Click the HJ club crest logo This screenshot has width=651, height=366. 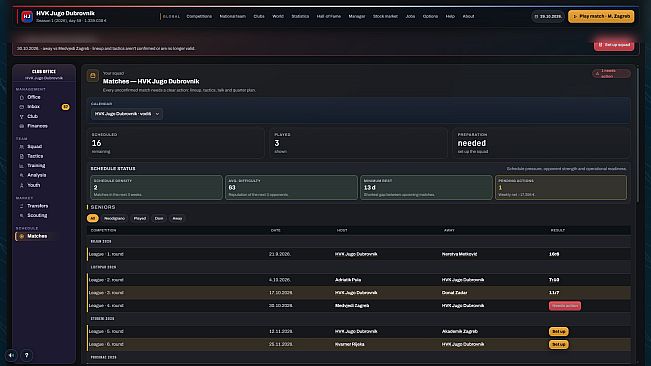click(x=27, y=17)
